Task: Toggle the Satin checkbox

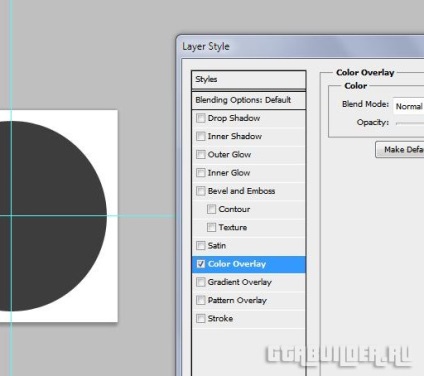Action: click(x=201, y=246)
